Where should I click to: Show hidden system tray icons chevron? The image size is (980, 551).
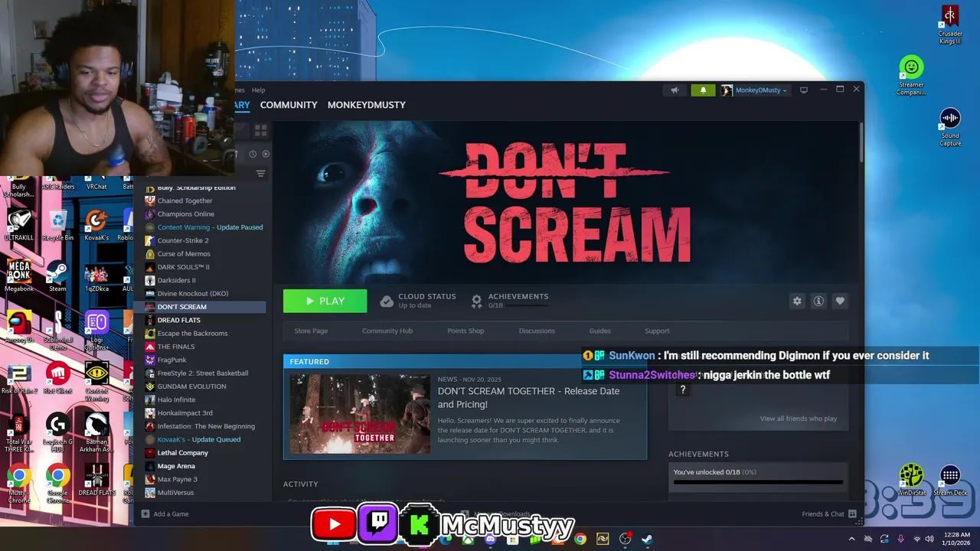(x=851, y=539)
